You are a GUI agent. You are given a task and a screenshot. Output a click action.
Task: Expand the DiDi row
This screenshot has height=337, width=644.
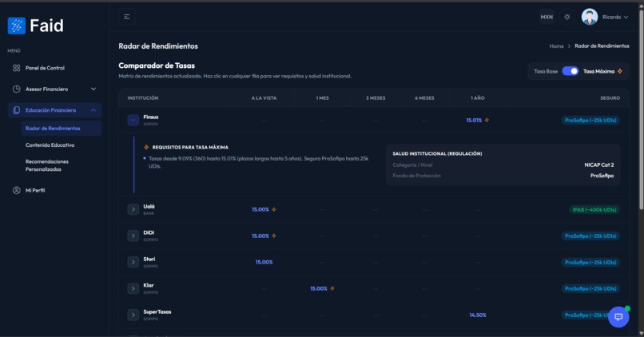(133, 236)
